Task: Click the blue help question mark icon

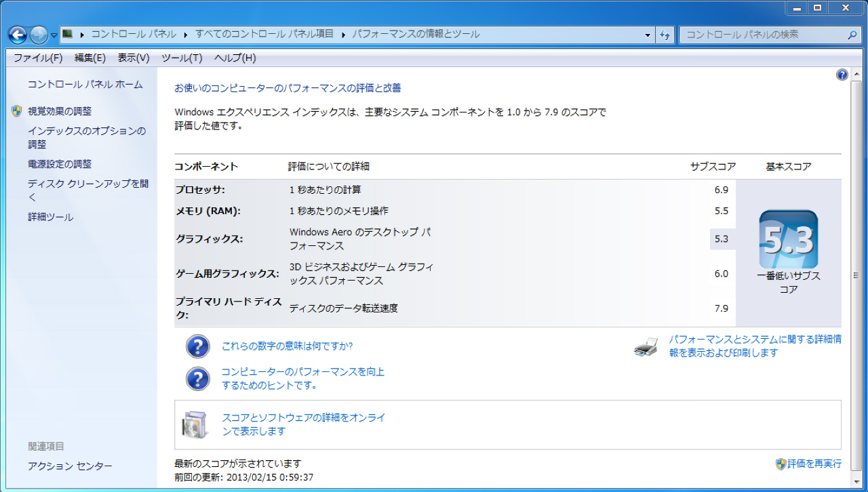Action: point(842,75)
